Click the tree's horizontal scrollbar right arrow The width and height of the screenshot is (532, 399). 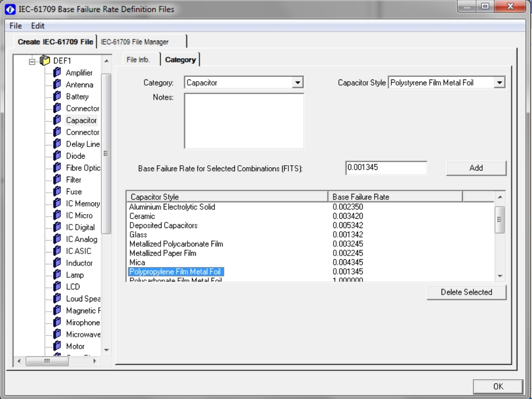(95, 361)
